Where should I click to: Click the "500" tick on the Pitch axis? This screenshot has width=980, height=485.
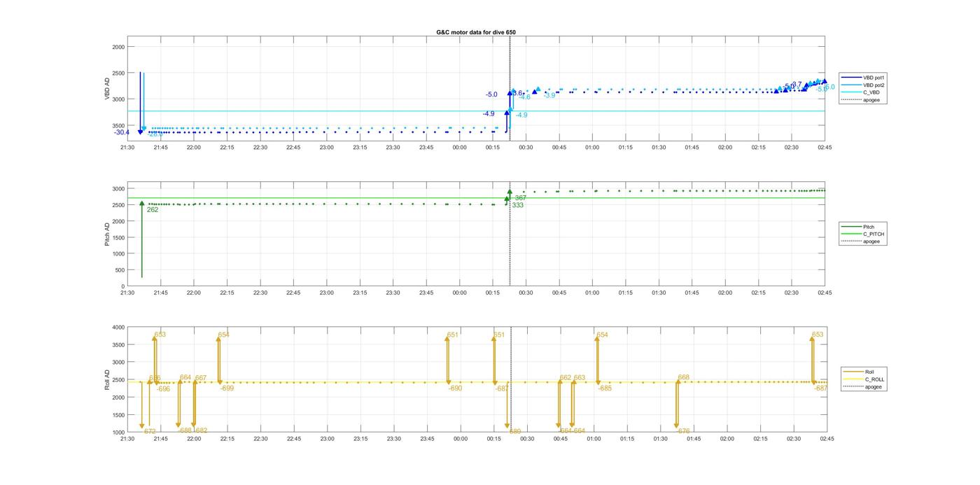point(120,270)
